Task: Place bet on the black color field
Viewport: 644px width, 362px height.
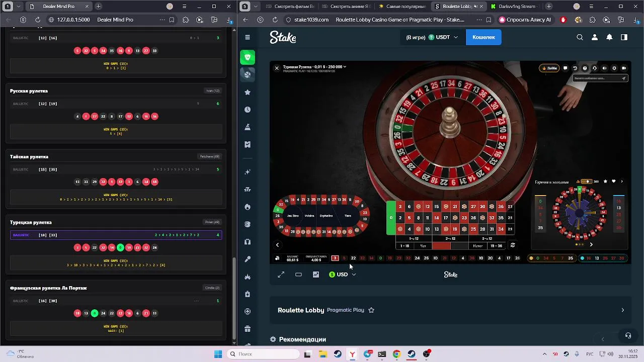Action: tap(460, 246)
